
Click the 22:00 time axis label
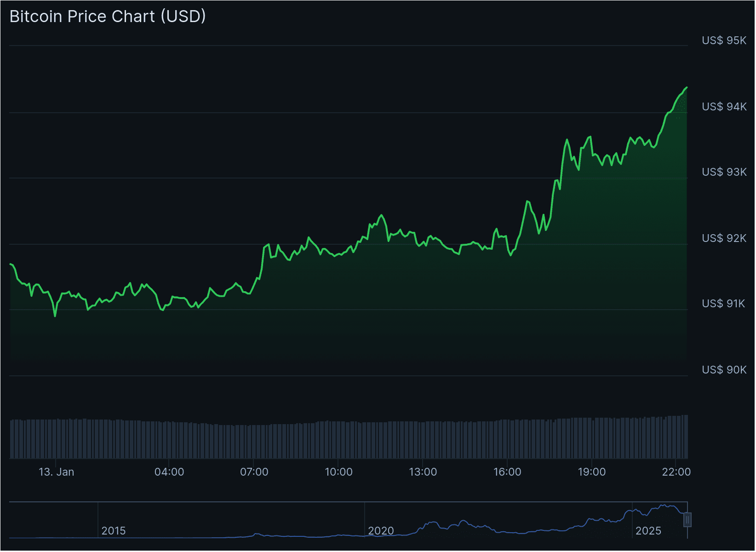[x=676, y=471]
